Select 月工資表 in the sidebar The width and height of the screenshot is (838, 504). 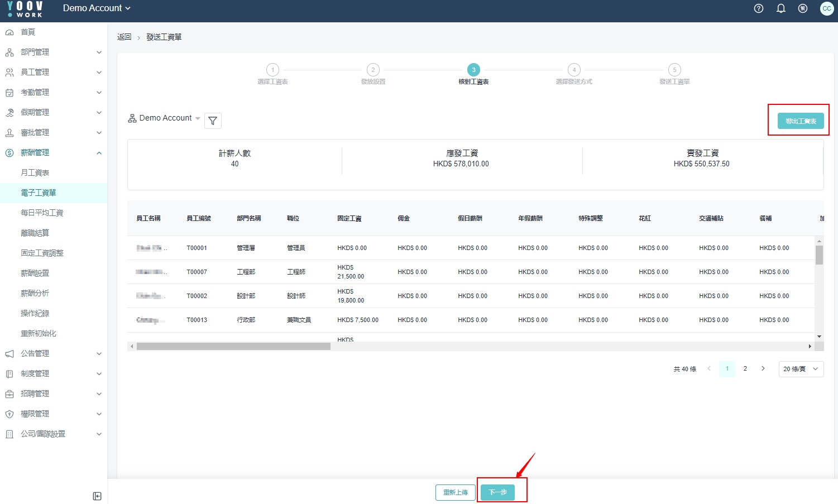coord(35,173)
